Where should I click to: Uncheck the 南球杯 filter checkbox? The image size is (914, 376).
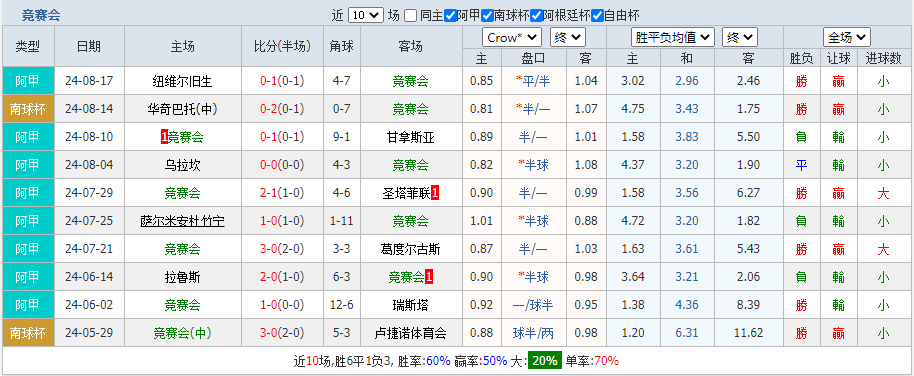coord(487,16)
